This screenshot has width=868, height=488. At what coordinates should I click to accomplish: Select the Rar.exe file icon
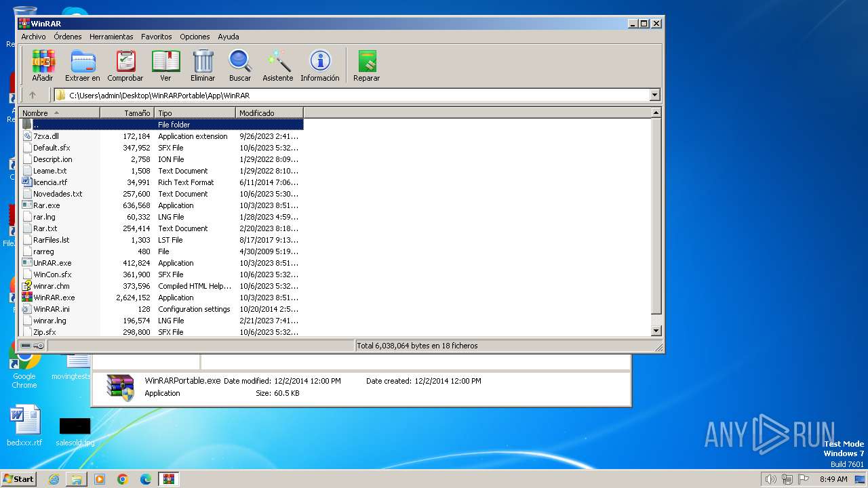click(x=27, y=205)
